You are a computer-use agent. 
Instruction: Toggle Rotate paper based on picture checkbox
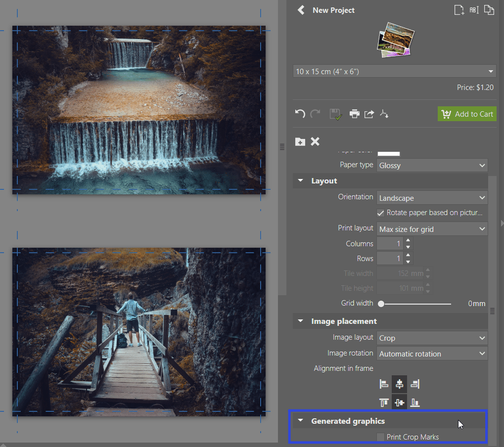coord(380,213)
